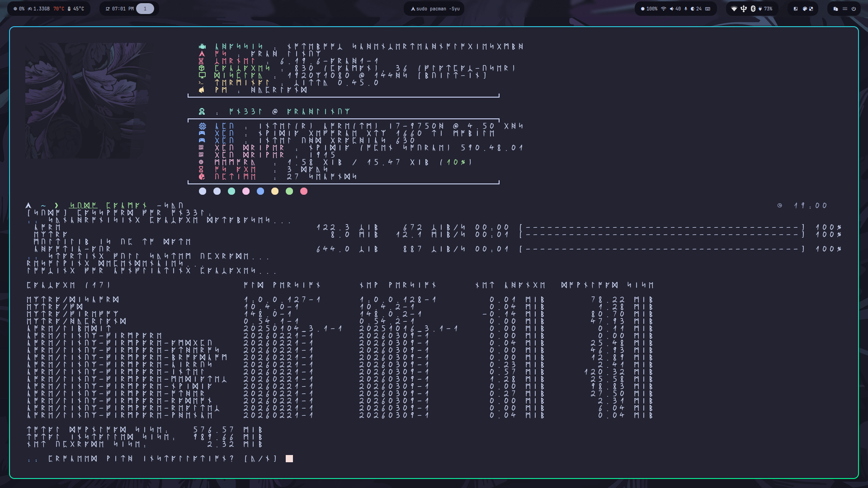Toggle night light moon icon showing 24
The height and width of the screenshot is (488, 868).
[x=693, y=9]
